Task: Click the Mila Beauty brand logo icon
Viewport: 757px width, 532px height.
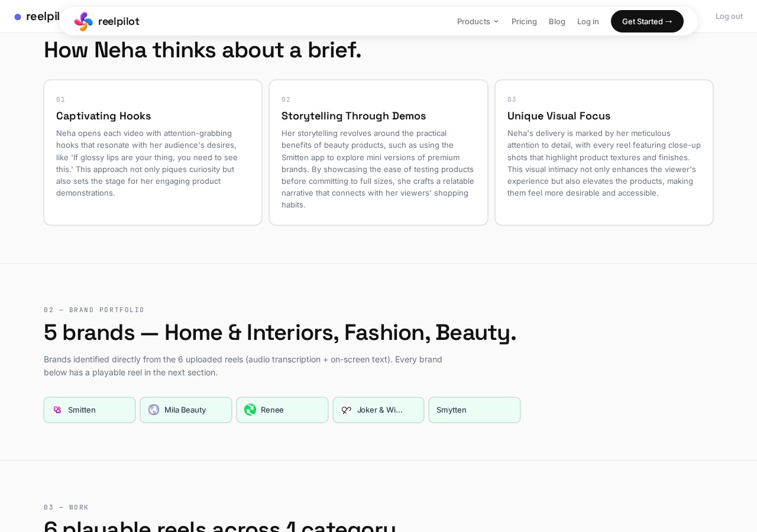Action: pos(154,410)
